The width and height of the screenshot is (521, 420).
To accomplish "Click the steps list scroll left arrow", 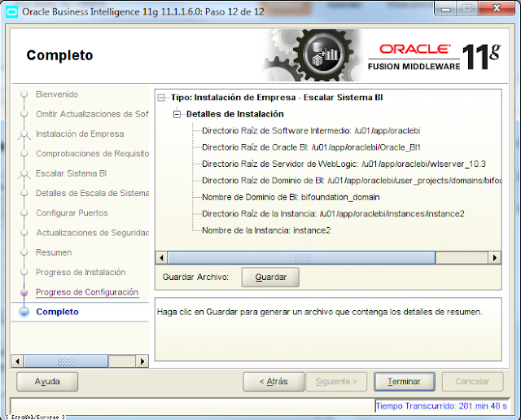I will (17, 361).
